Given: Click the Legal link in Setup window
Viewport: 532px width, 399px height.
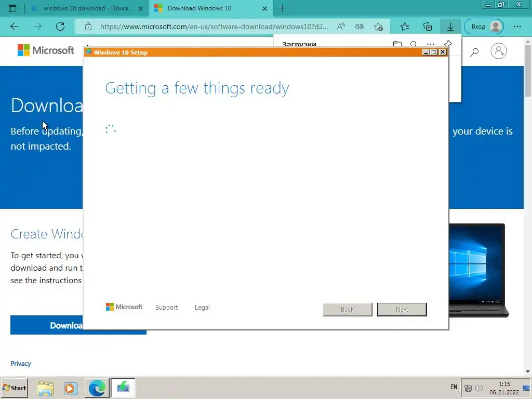Looking at the screenshot, I should tap(202, 308).
